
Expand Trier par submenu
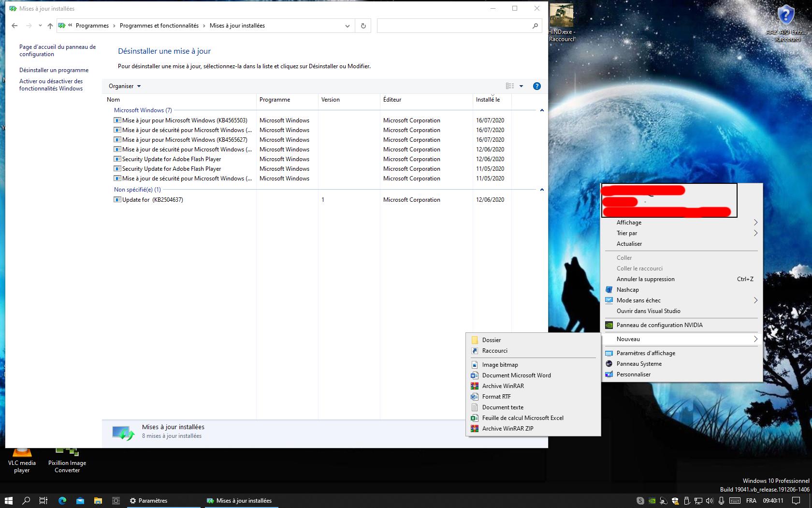click(681, 233)
